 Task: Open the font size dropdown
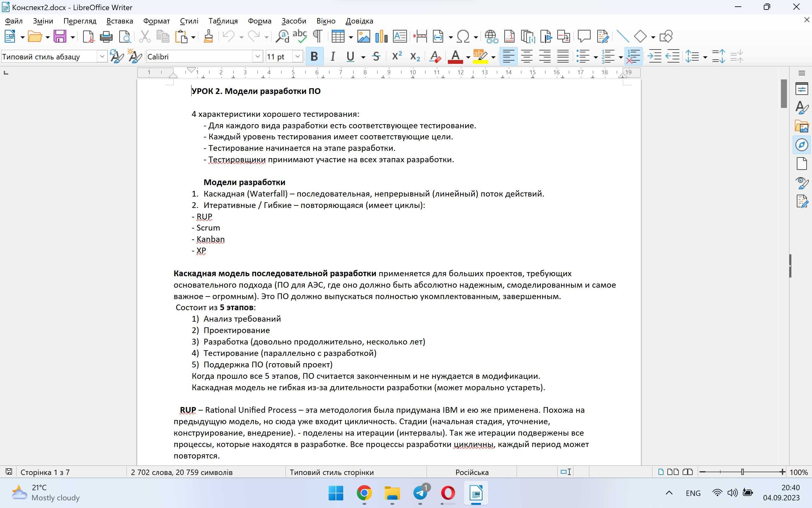[x=297, y=57]
